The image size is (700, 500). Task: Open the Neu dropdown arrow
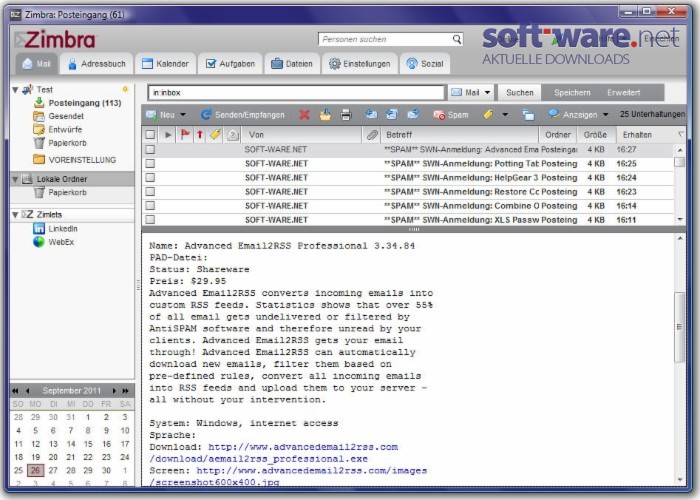pyautogui.click(x=183, y=115)
